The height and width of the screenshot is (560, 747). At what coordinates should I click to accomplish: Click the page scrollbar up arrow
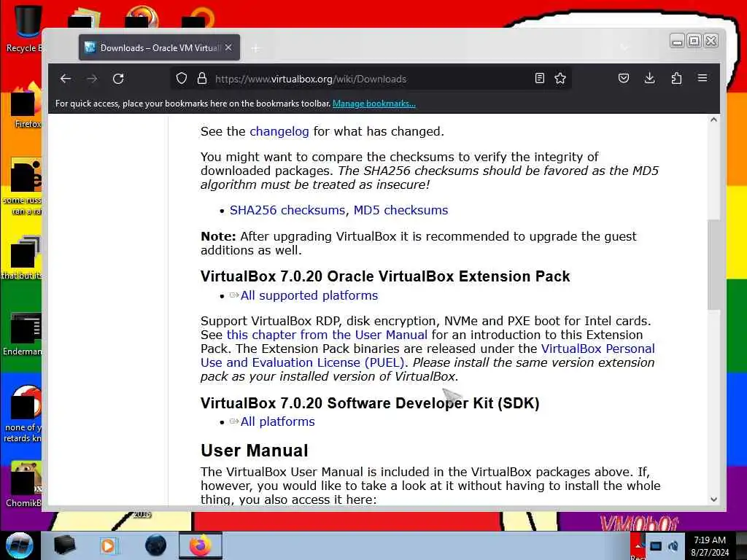713,120
